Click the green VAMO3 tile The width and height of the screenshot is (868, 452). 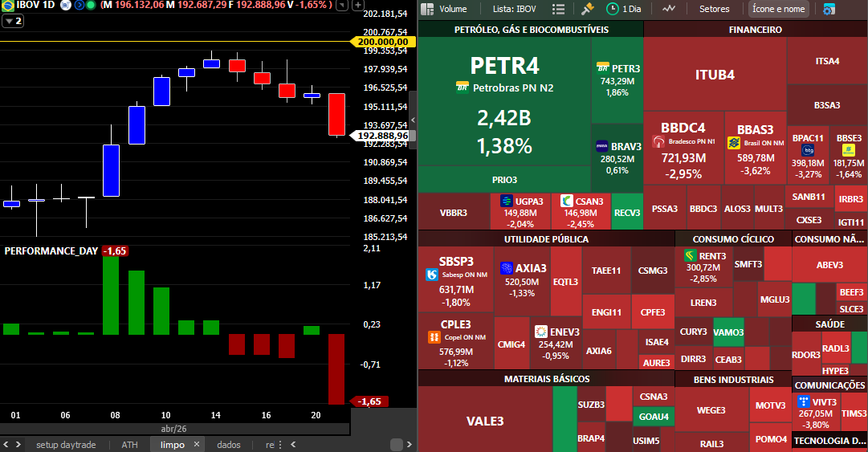(x=728, y=332)
